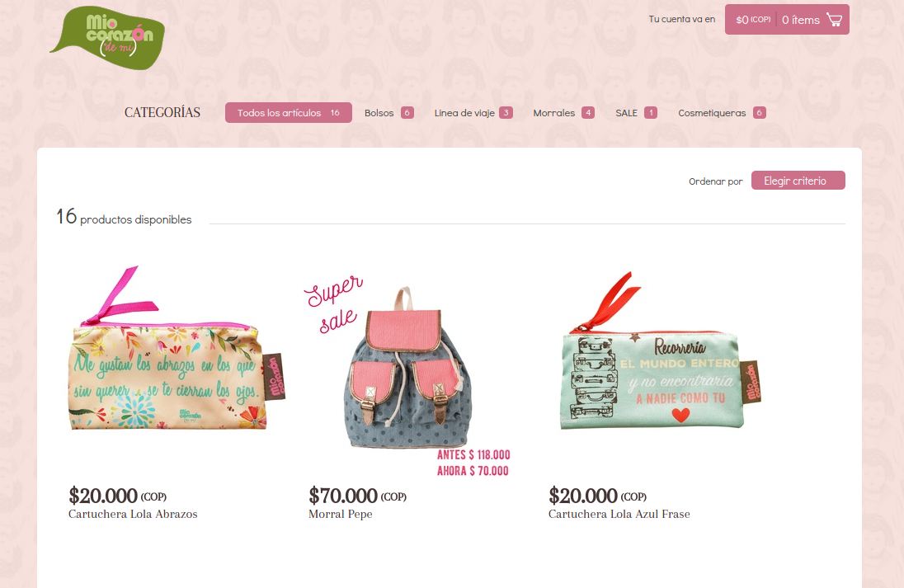
Task: Open Cartuchera Lola Azul Frase image
Action: click(x=660, y=351)
